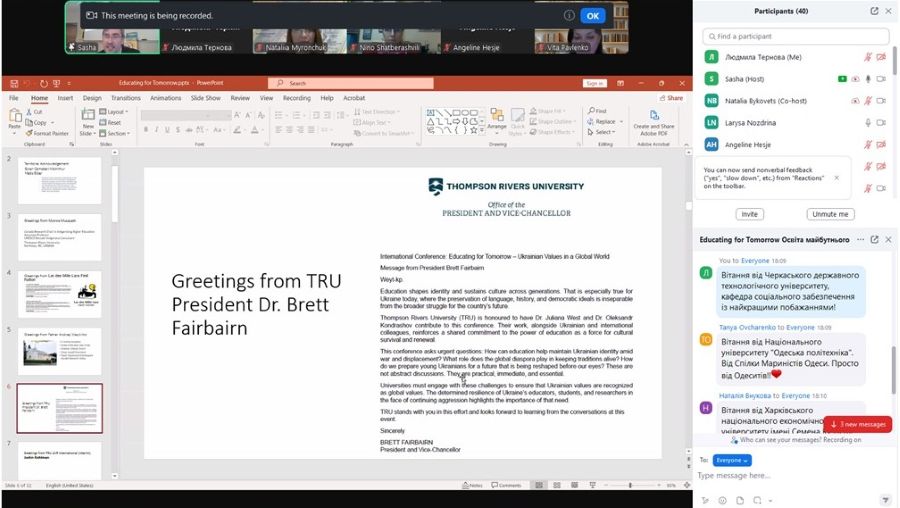Viewport: 900px width, 508px height.
Task: Click Create and Share Adobe PDF
Action: [653, 122]
